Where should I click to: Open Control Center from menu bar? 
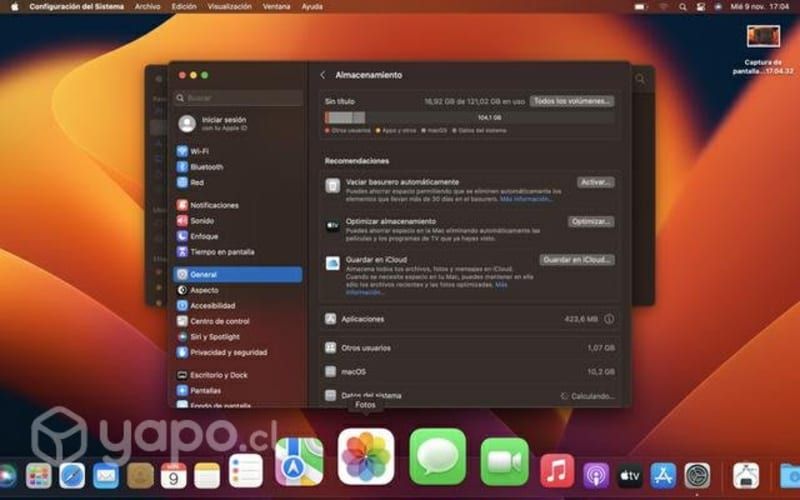(x=701, y=7)
